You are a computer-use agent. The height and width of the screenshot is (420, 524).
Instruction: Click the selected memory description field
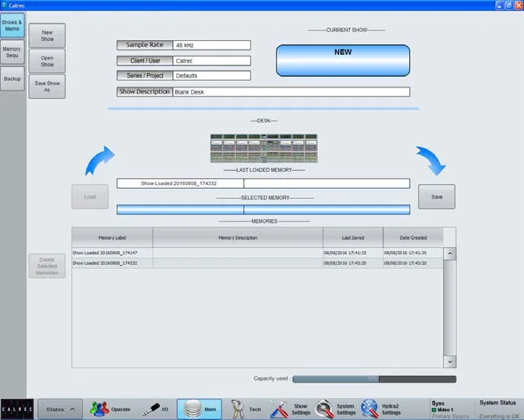[327, 210]
